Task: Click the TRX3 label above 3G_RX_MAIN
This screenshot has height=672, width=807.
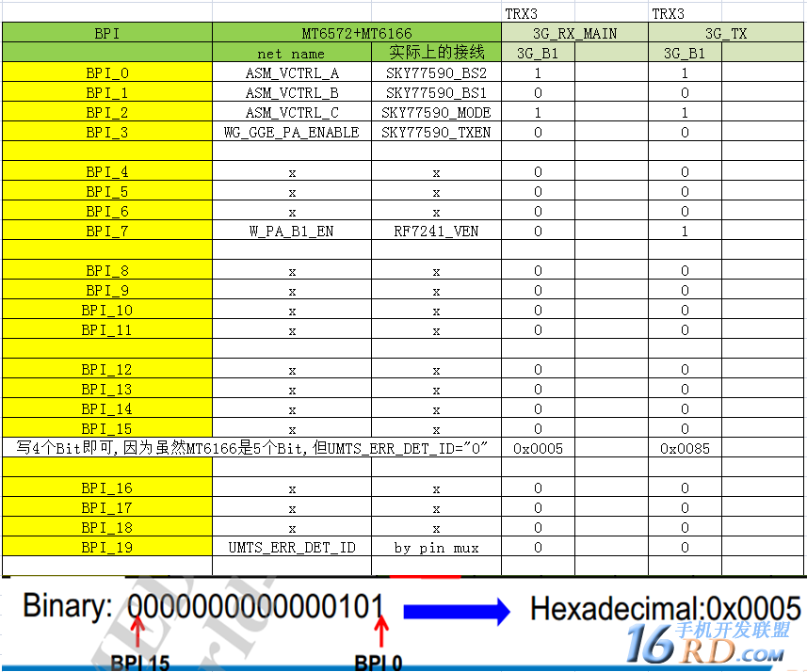Action: point(521,13)
